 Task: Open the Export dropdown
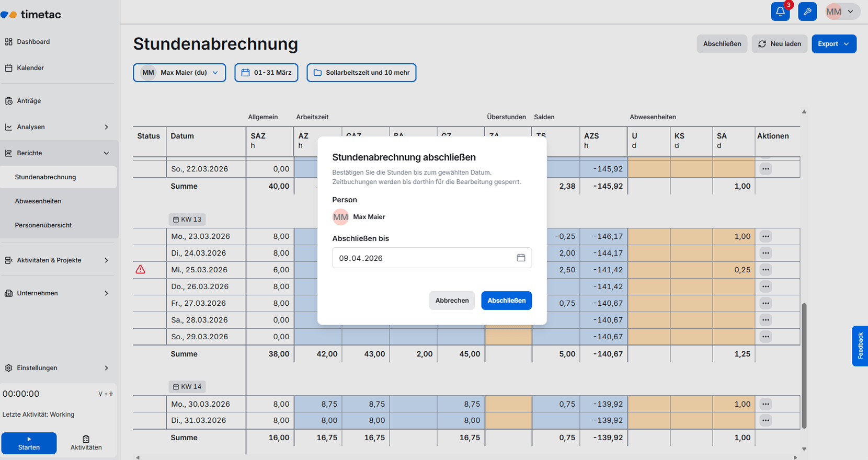coord(834,44)
